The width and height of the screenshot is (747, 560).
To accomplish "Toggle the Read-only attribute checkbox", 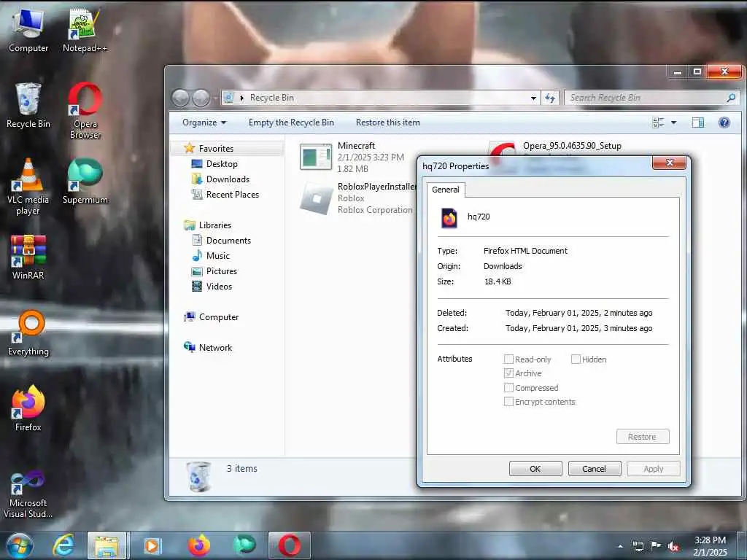I will pos(508,359).
